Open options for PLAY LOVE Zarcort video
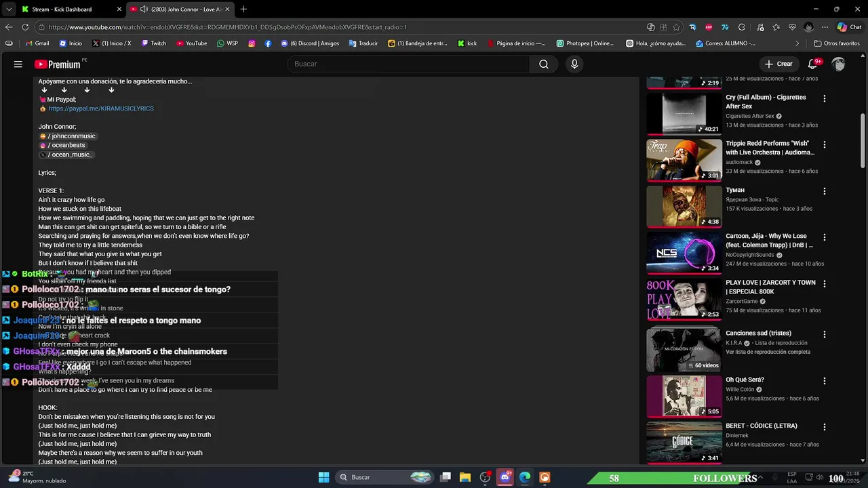This screenshot has height=488, width=868. coord(825,283)
